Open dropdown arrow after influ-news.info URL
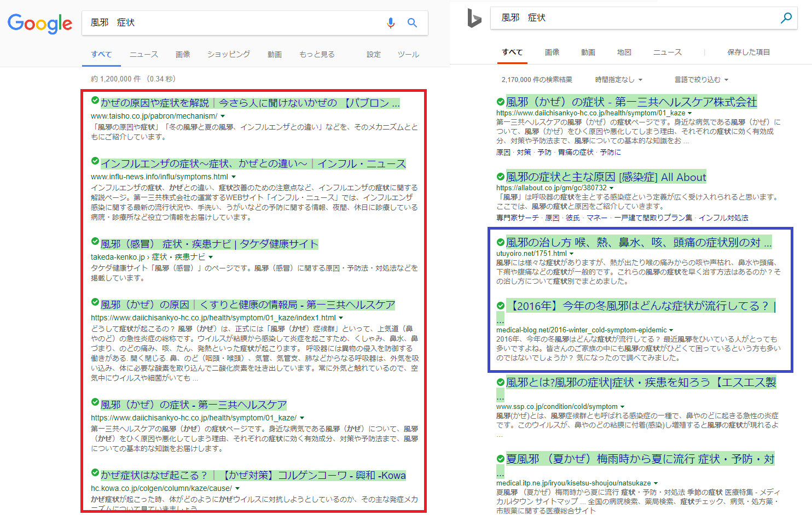 (234, 177)
